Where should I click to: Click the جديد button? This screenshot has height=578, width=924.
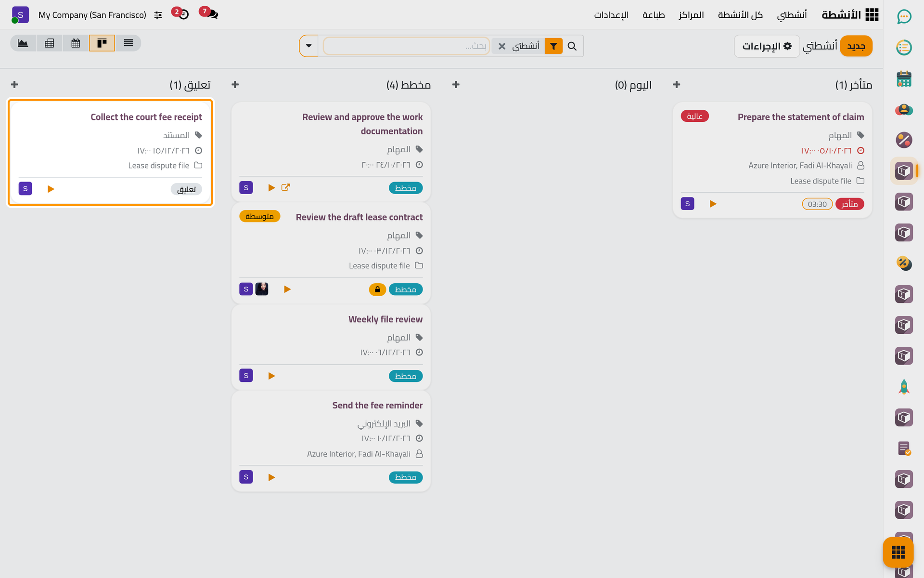click(856, 46)
